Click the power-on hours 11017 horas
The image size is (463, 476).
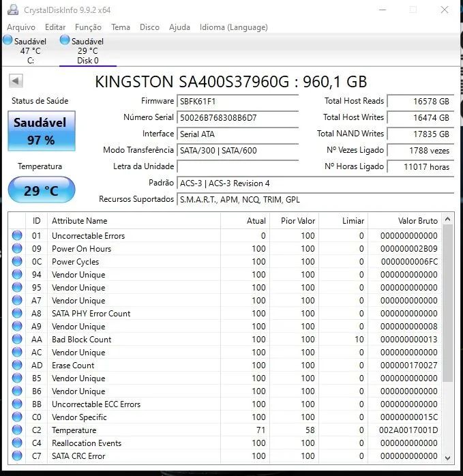[421, 167]
